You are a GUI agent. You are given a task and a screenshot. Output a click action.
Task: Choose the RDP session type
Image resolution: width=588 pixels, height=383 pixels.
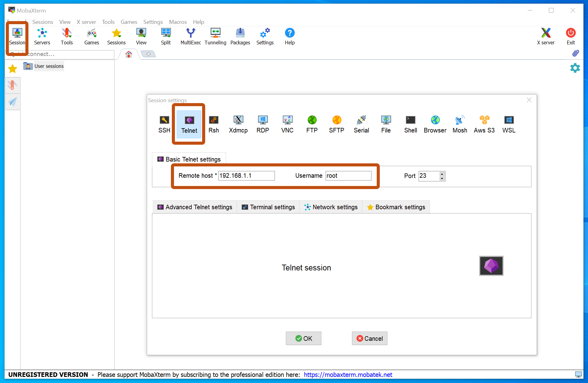[x=263, y=124]
